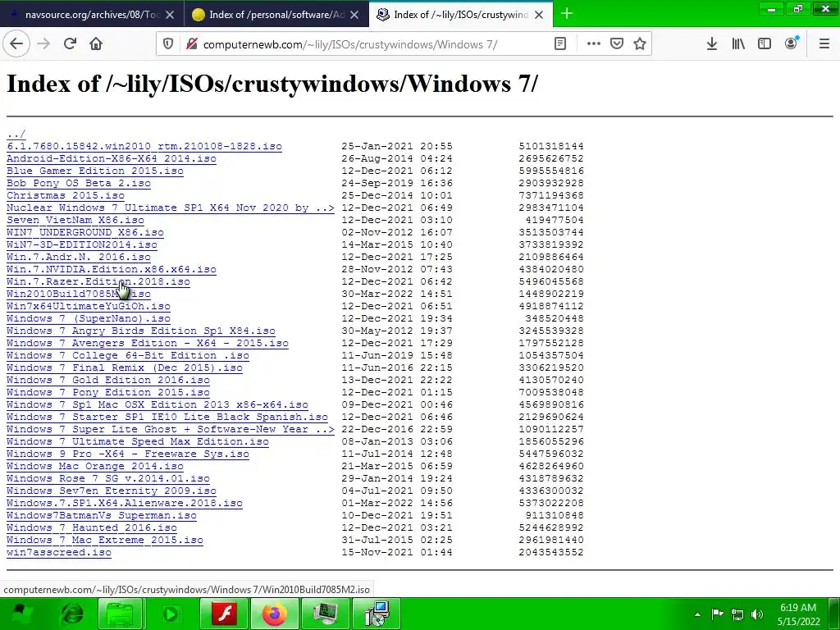The image size is (840, 630).
Task: Click Windows_7_(SuperNano).iso link
Action: pyautogui.click(x=89, y=319)
